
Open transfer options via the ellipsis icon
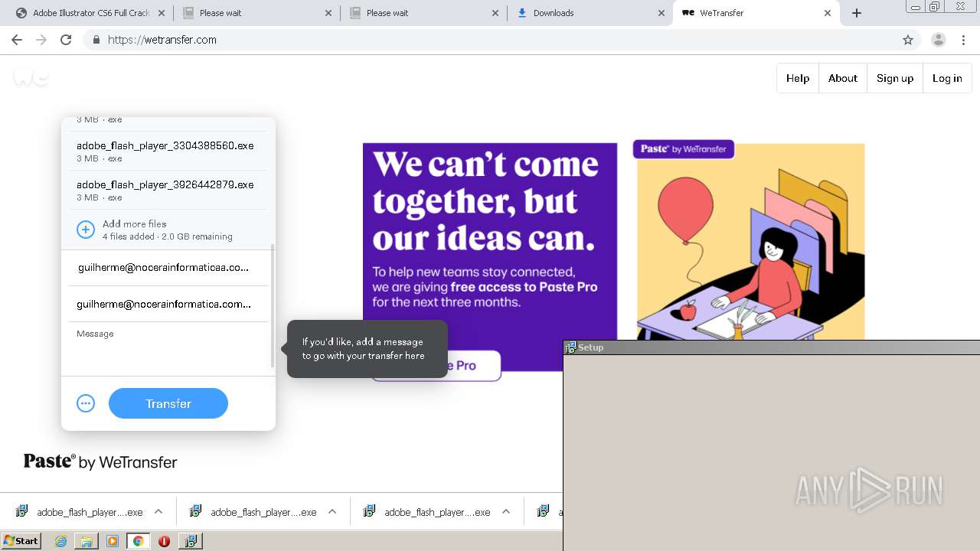86,403
